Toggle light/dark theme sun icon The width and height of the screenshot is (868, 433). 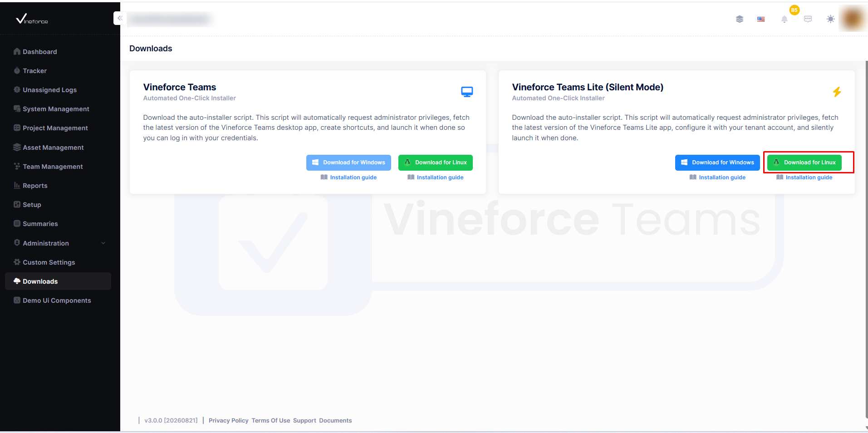click(830, 19)
